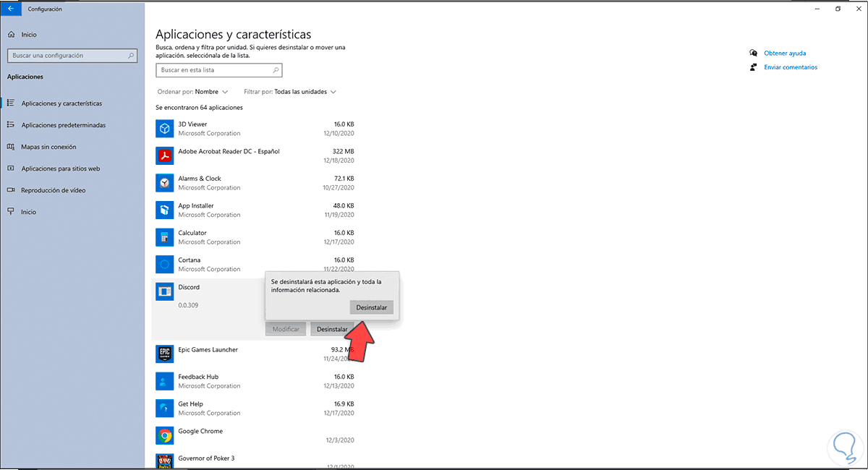Select Aplicaciones y características sidebar item
This screenshot has width=868, height=470.
coord(61,103)
